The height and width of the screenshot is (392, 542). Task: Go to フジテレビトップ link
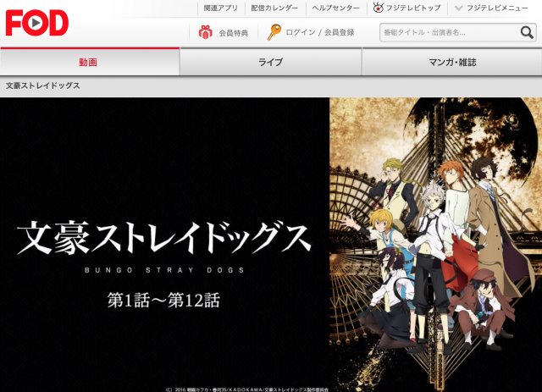413,8
